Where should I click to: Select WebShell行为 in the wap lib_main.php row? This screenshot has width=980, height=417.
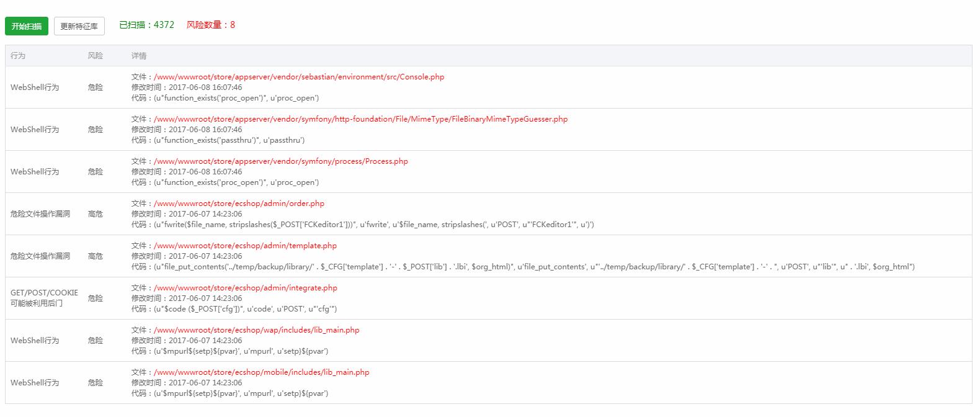click(35, 341)
